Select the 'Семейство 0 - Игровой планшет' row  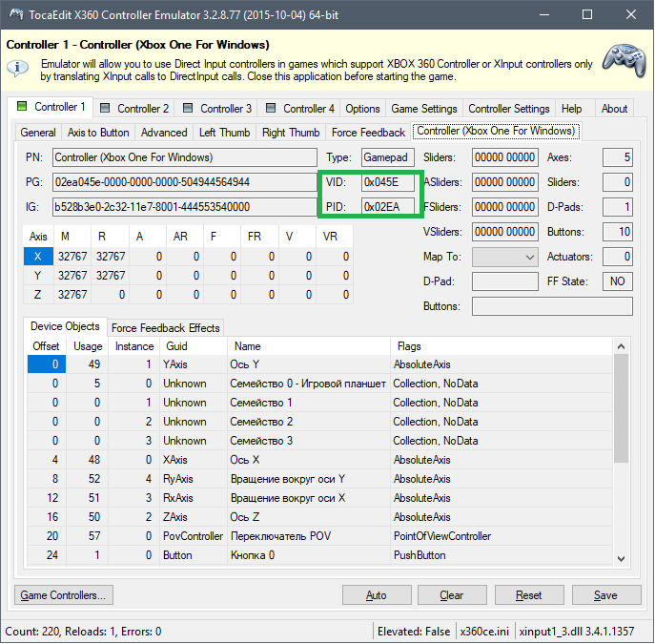pos(320,384)
